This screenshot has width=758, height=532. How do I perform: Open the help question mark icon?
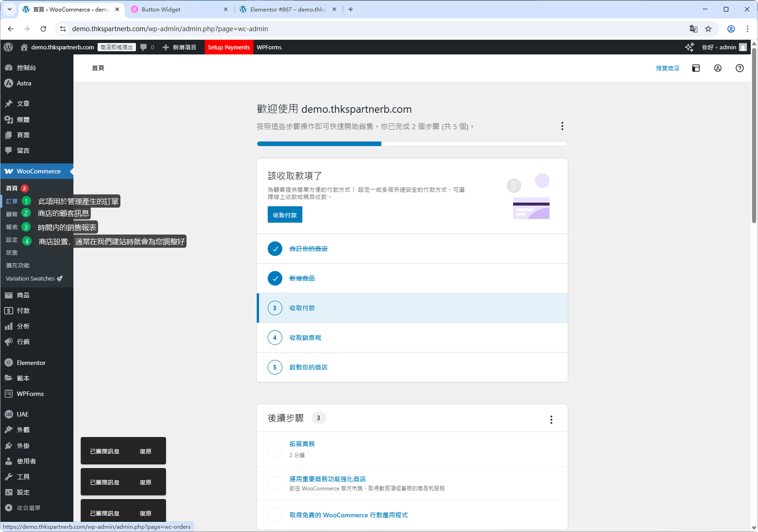[x=740, y=68]
